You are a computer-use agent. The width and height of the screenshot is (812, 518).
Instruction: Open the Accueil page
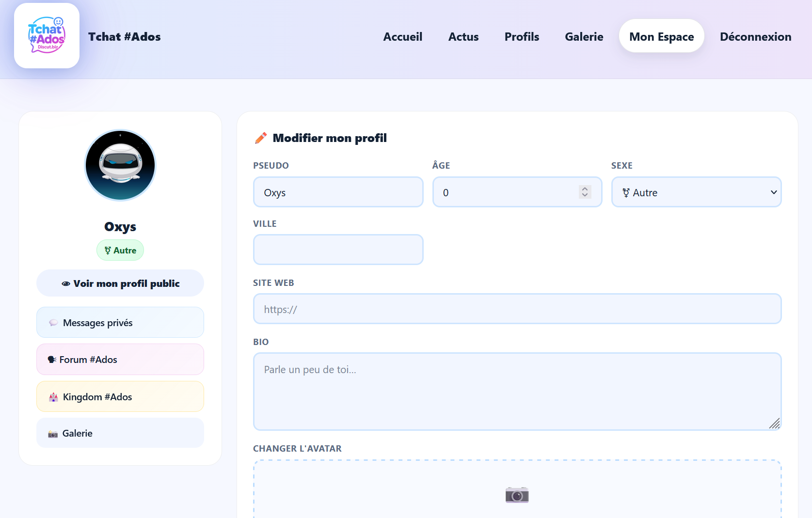[402, 37]
